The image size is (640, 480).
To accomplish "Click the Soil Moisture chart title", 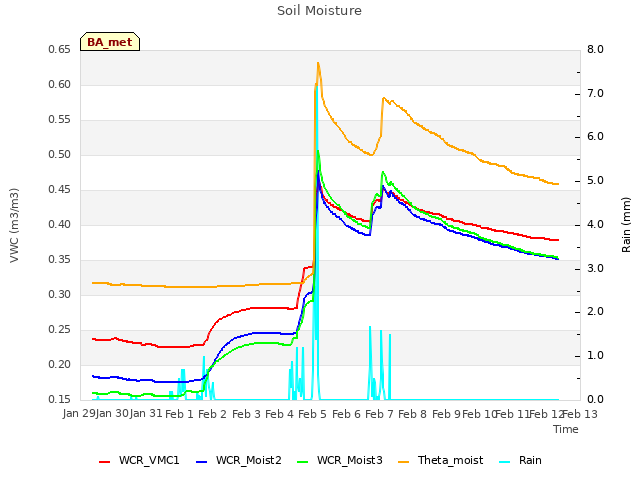I will click(x=319, y=11).
